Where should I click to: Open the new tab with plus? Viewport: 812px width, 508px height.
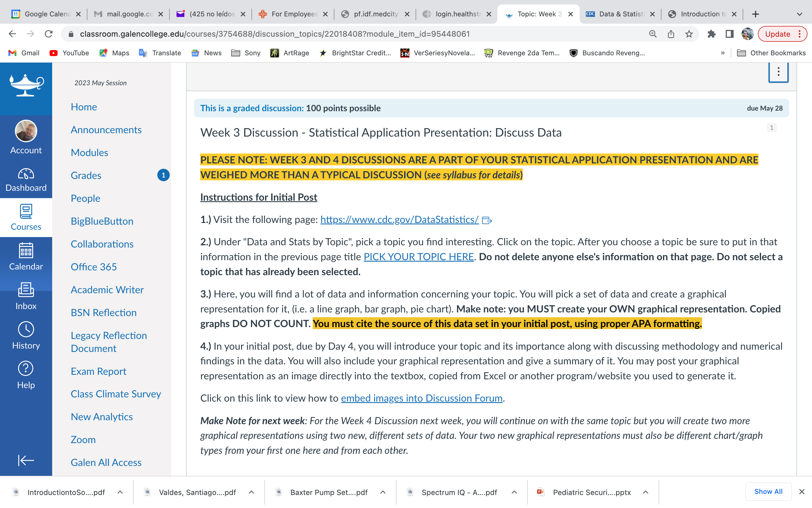coord(756,14)
